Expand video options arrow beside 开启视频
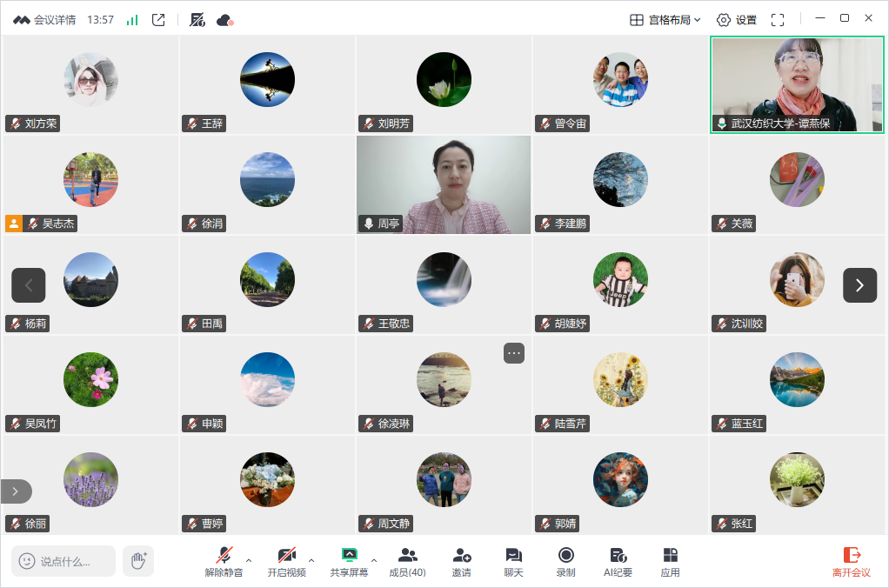The image size is (889, 588). pyautogui.click(x=312, y=559)
